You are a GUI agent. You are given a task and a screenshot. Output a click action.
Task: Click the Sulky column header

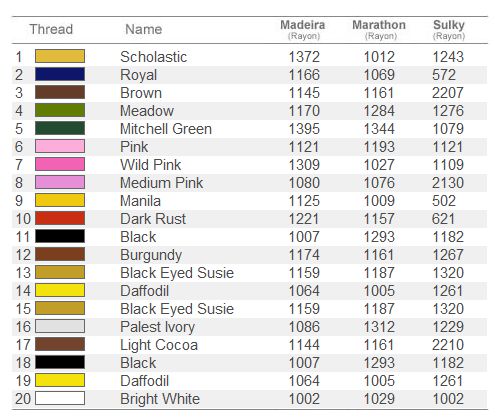click(449, 29)
